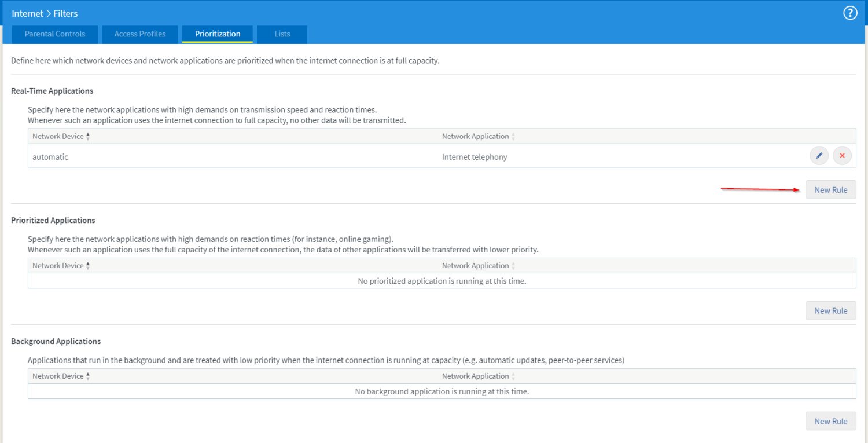The width and height of the screenshot is (868, 443).
Task: Sort Prioritized Applications by Network Application
Action: coord(513,265)
